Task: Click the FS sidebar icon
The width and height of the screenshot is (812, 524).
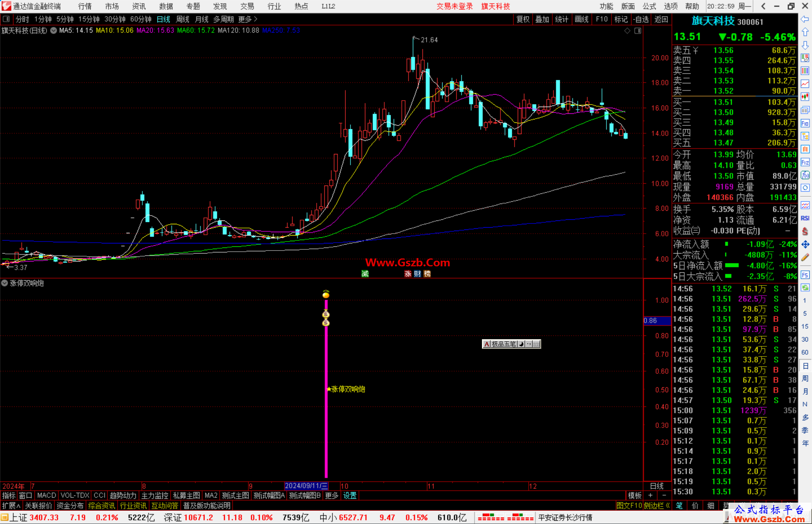Action: tap(805, 275)
